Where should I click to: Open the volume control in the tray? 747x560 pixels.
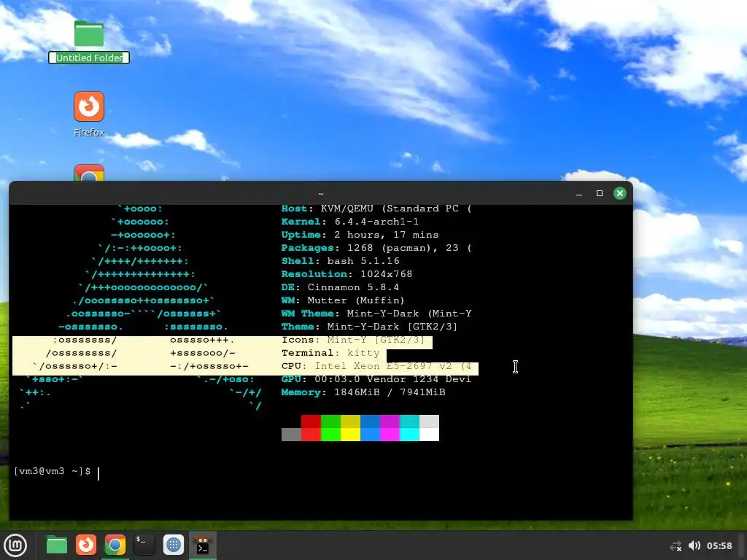tap(694, 545)
